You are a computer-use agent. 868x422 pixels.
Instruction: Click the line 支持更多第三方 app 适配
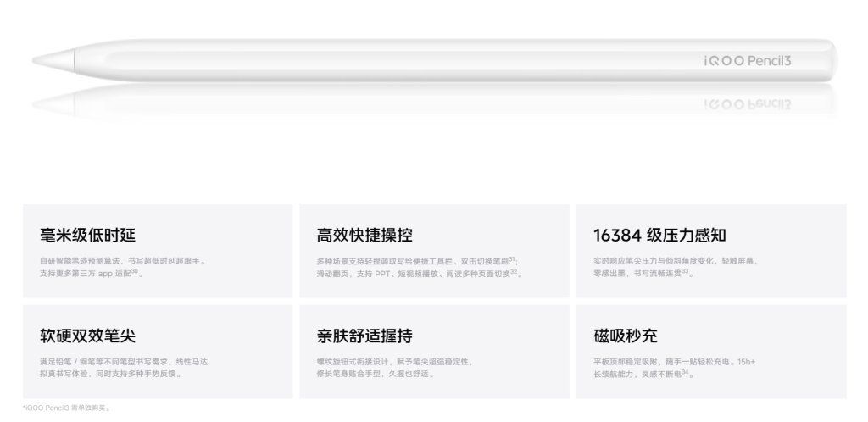pos(92,273)
